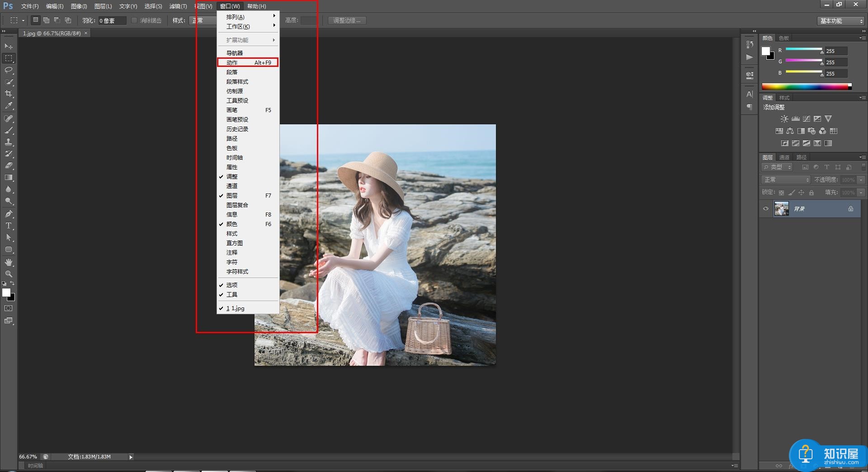Open layer blend mode 正常 dropdown
The width and height of the screenshot is (868, 472).
[786, 180]
